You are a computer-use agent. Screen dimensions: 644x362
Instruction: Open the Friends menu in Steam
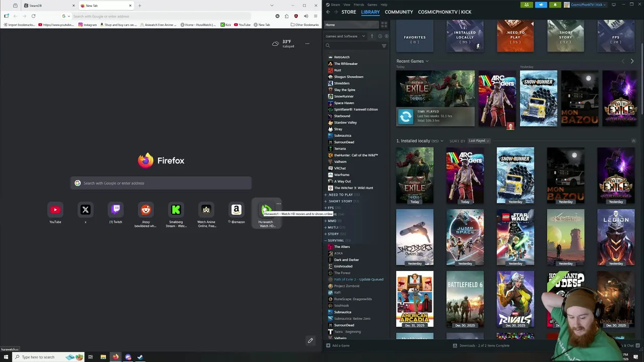point(359,5)
